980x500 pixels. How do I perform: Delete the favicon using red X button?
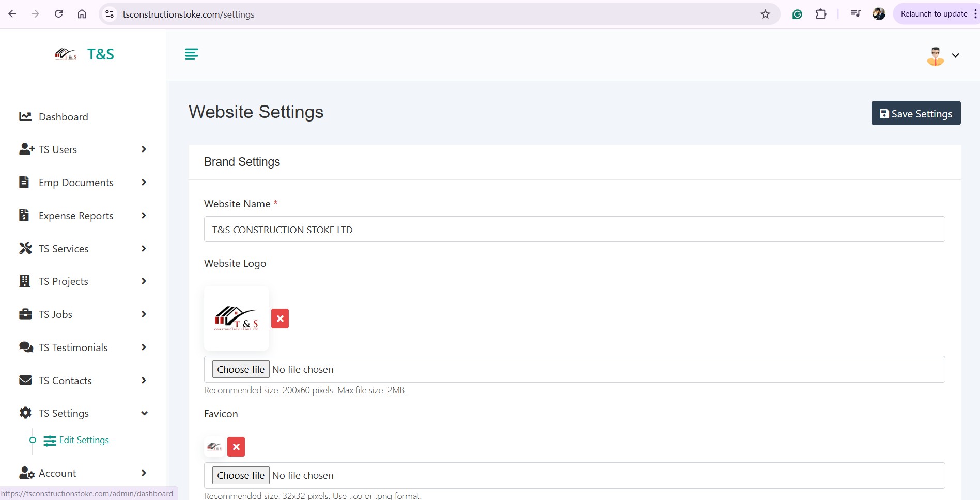pyautogui.click(x=236, y=447)
